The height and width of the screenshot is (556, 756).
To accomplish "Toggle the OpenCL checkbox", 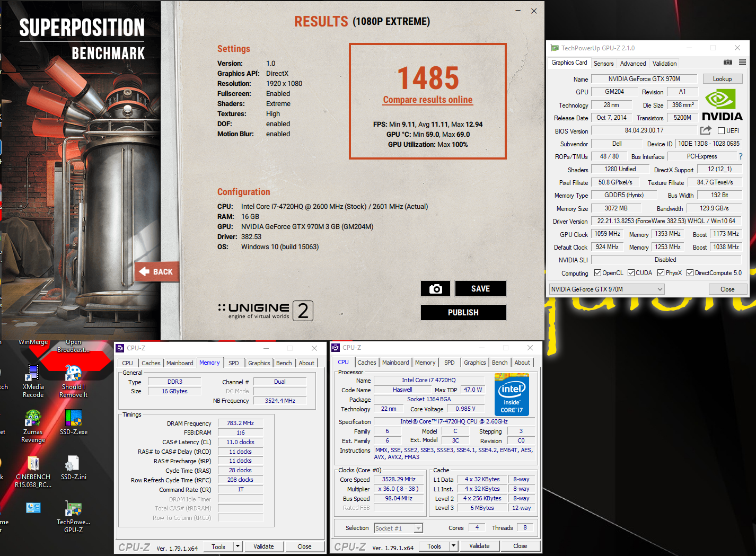I will [597, 273].
